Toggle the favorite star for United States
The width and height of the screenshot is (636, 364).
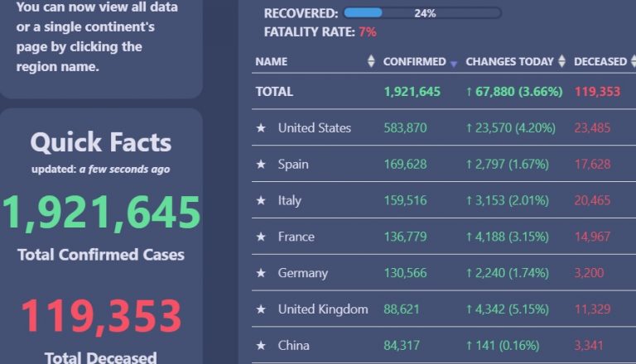click(x=261, y=128)
